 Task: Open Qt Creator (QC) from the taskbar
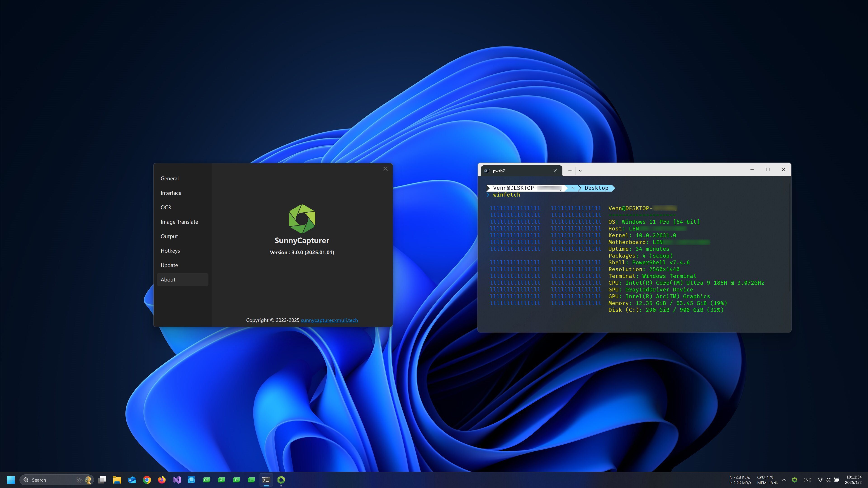pyautogui.click(x=207, y=480)
